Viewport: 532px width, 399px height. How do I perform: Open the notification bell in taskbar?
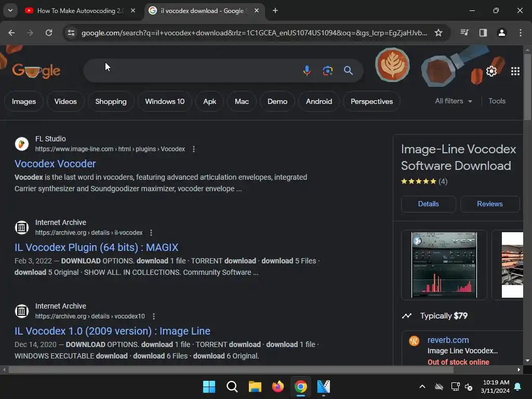tap(518, 387)
